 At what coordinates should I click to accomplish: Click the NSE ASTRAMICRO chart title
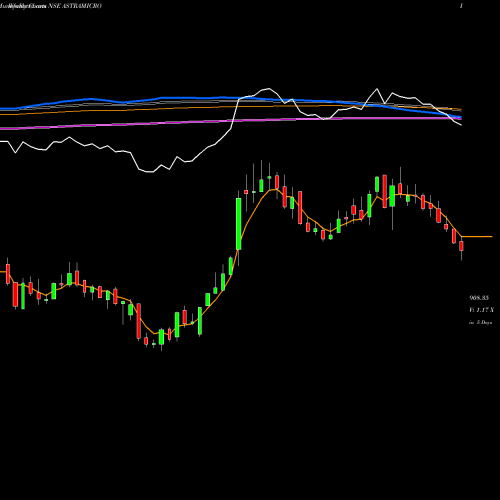75,6
